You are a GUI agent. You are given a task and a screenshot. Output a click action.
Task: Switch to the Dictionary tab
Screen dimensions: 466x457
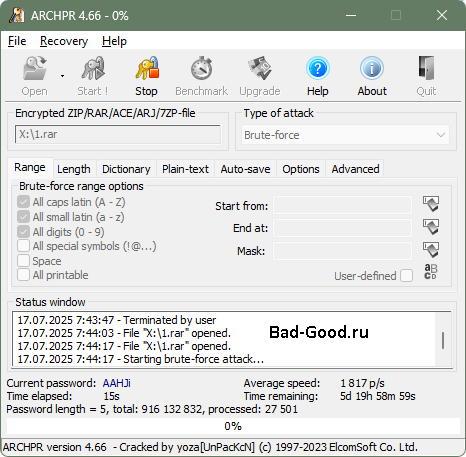click(126, 169)
